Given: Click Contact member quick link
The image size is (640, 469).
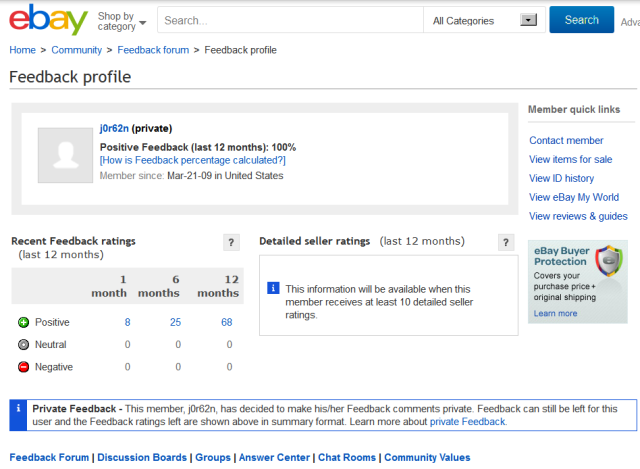Looking at the screenshot, I should 566,141.
